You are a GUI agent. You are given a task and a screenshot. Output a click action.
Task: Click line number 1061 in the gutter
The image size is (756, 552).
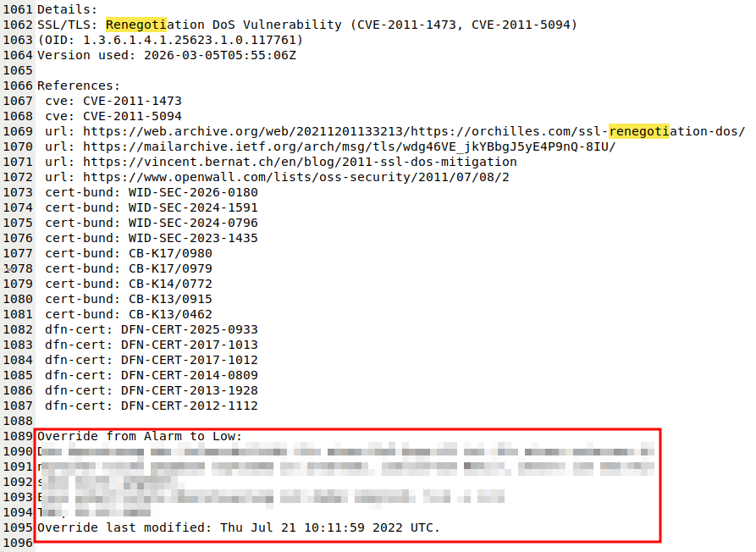pyautogui.click(x=18, y=9)
